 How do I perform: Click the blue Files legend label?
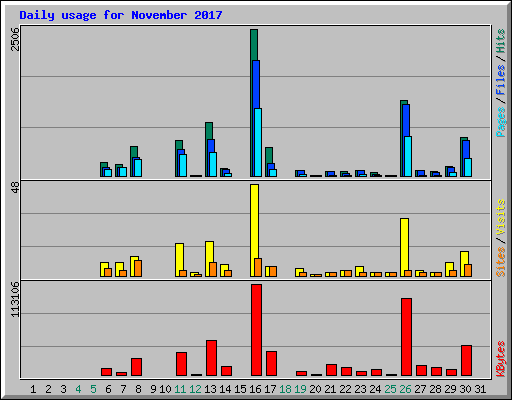pyautogui.click(x=501, y=80)
